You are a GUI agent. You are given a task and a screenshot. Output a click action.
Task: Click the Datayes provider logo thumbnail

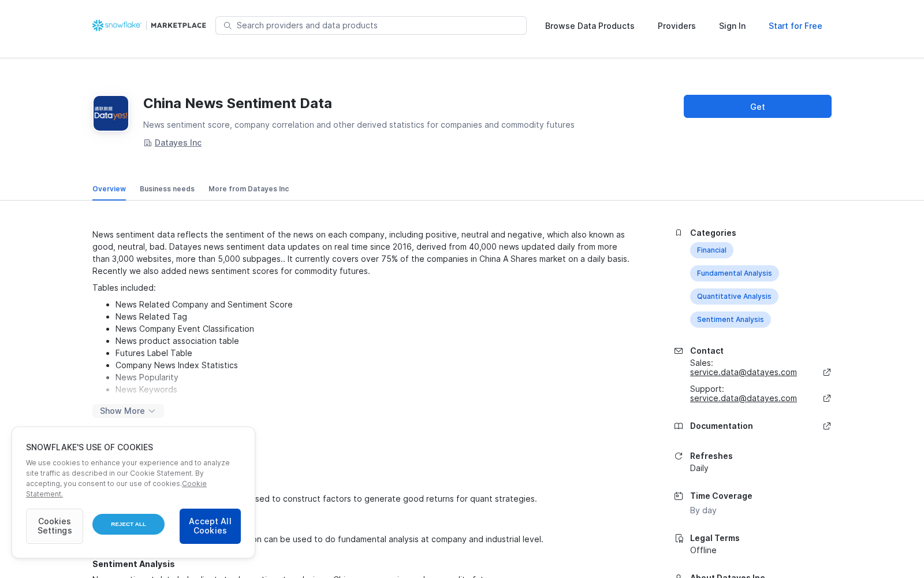coord(111,113)
